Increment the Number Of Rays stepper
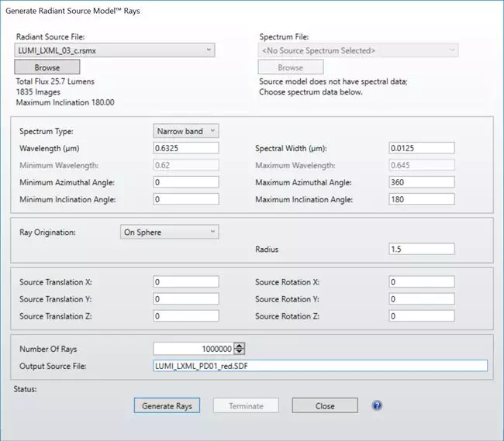 [x=240, y=346]
